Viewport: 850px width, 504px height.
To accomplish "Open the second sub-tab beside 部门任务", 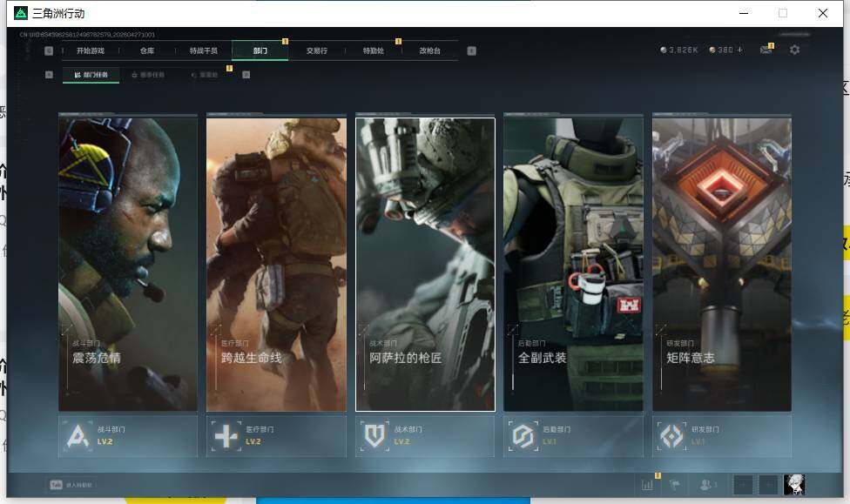I will (148, 75).
